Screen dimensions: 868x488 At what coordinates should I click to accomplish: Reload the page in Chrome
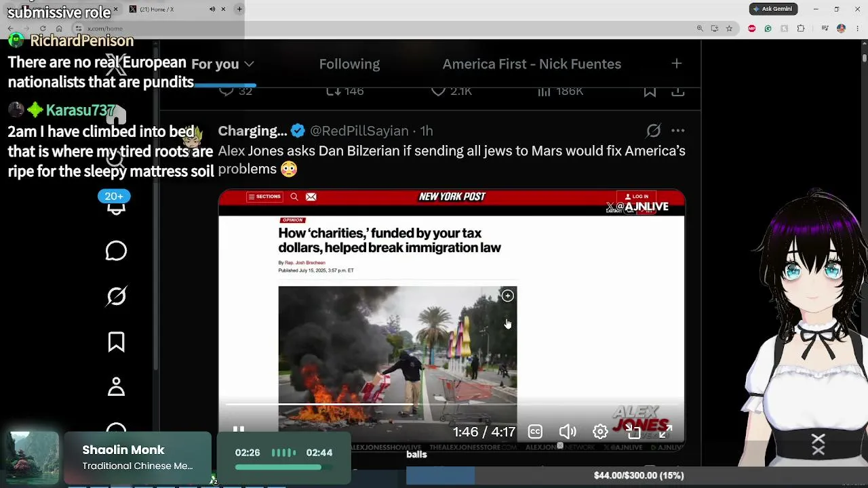click(x=43, y=28)
